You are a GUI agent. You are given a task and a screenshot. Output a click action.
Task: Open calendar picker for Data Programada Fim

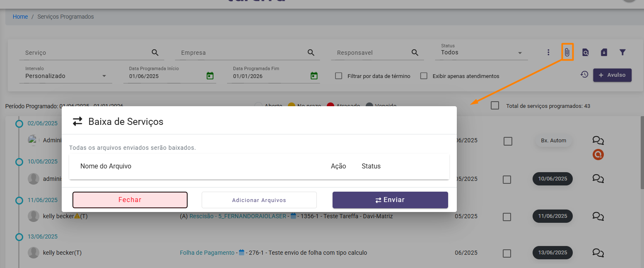pyautogui.click(x=314, y=76)
